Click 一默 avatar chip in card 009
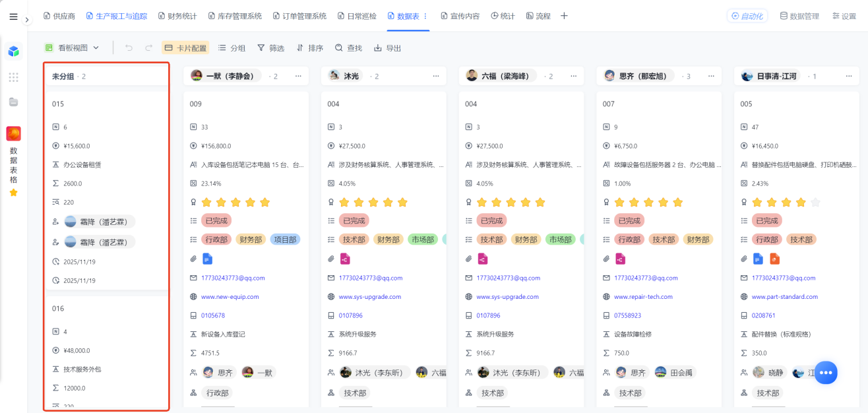 point(258,372)
